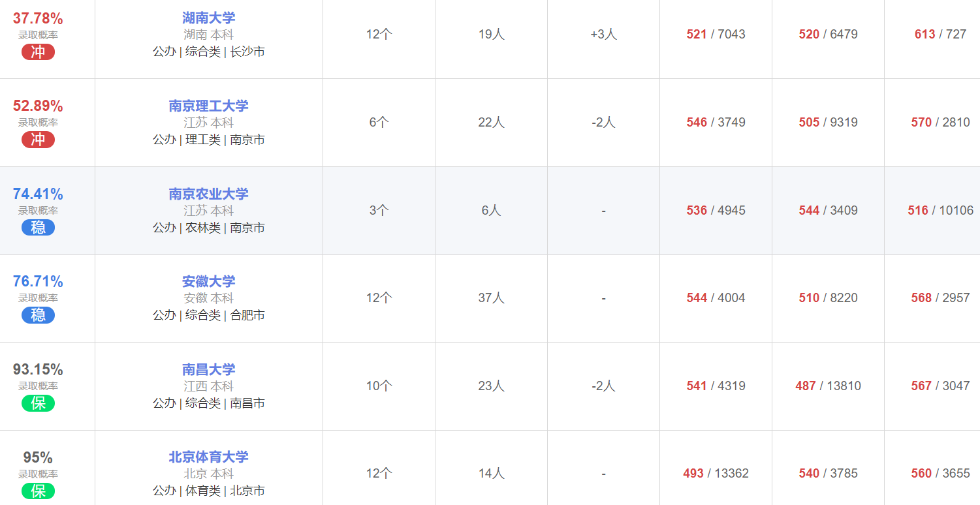This screenshot has height=505, width=980.
Task: Click the 74.41% admission probability value
Action: (x=38, y=194)
